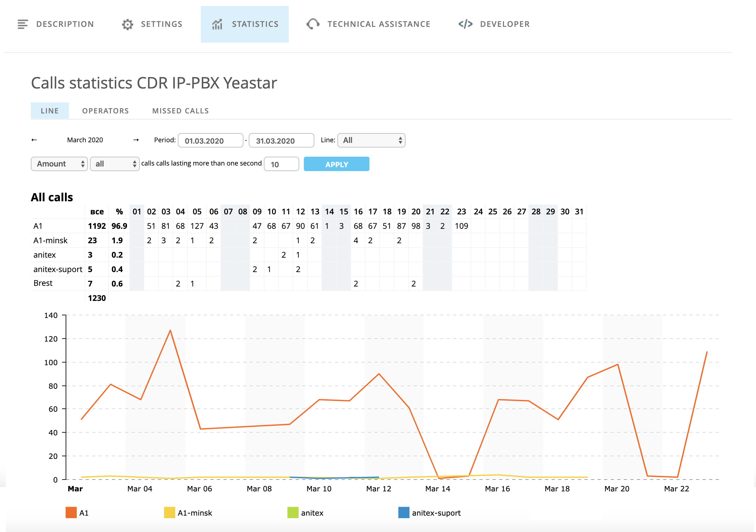
Task: Toggle A1 series in chart legend
Action: coord(71,513)
